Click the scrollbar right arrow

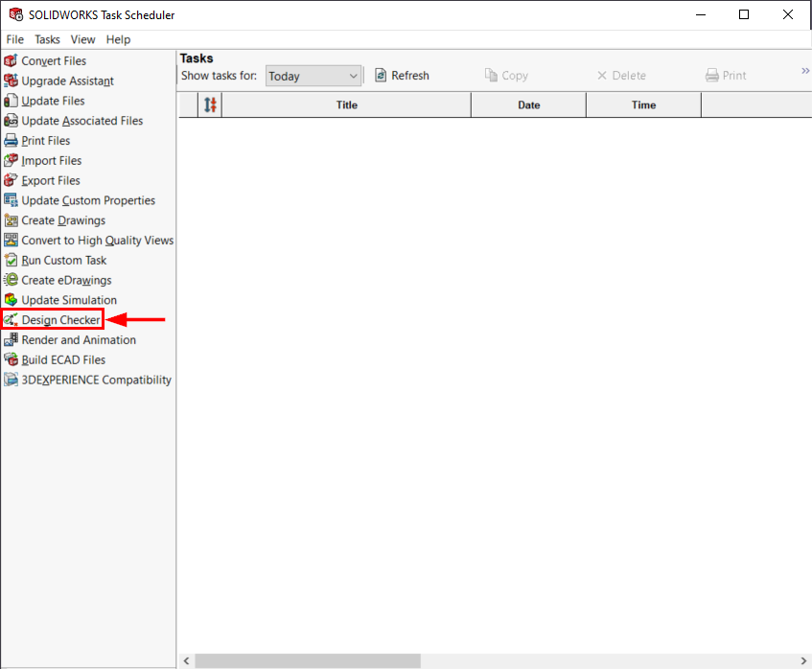coord(803,660)
